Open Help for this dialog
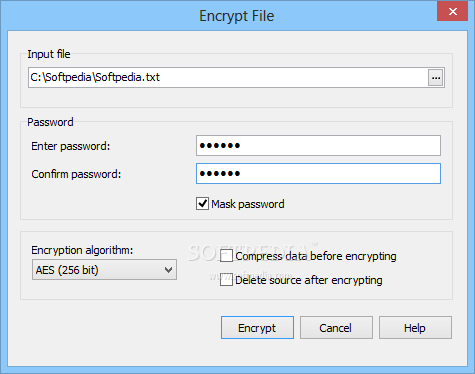475x374 pixels. [415, 328]
